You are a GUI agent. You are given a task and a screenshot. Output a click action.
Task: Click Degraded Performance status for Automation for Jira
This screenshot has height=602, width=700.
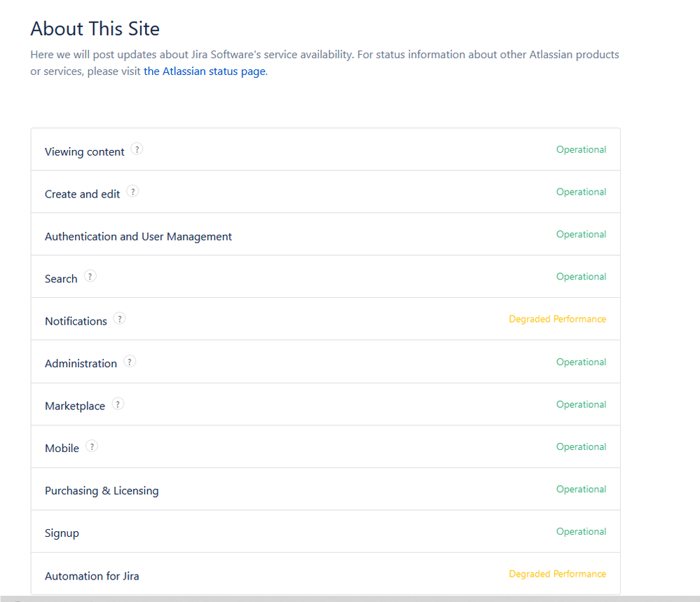[558, 574]
